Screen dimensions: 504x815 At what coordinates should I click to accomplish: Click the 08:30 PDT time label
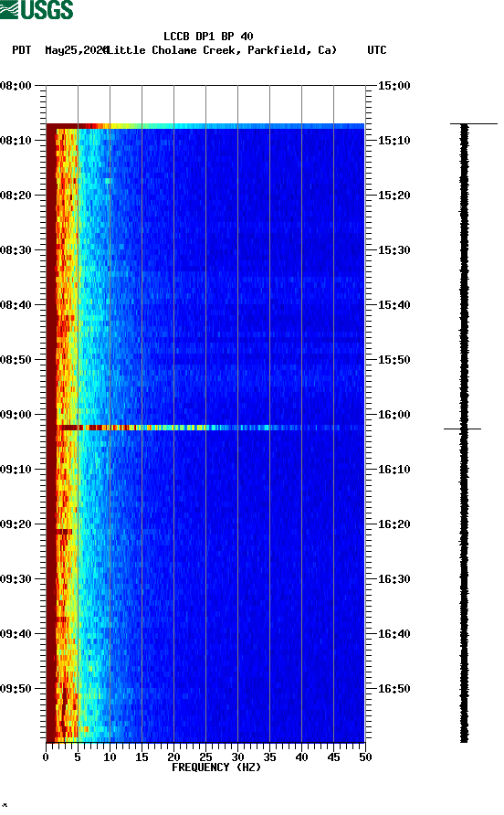(16, 250)
